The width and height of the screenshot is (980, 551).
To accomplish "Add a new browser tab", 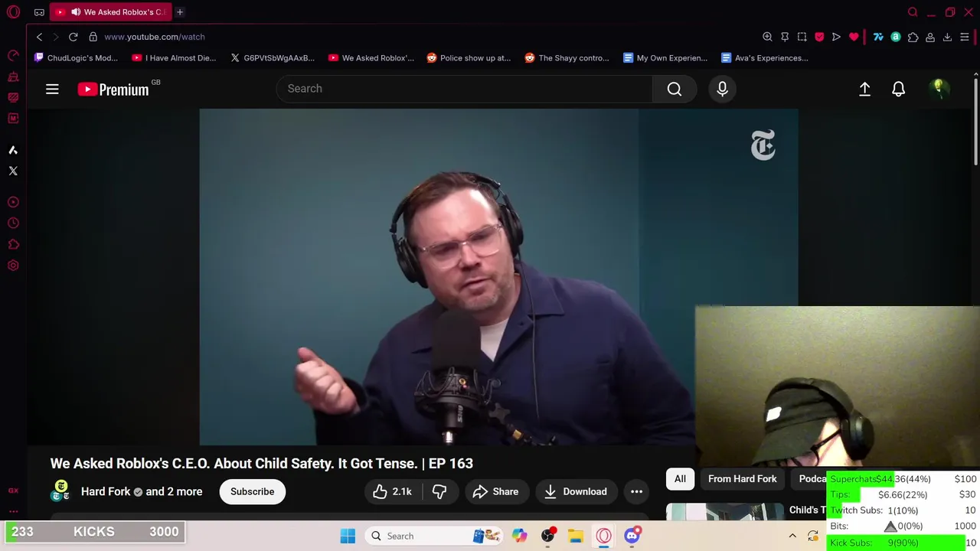I will 180,12.
